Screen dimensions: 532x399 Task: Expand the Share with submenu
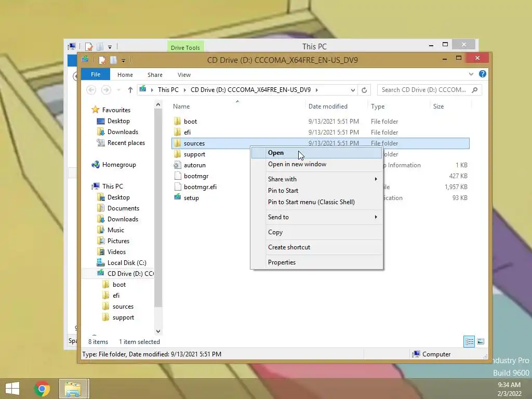[x=316, y=179]
